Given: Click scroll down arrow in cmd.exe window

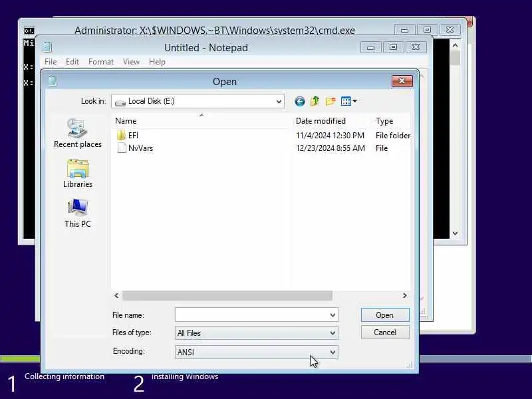Looking at the screenshot, I should coord(456,233).
